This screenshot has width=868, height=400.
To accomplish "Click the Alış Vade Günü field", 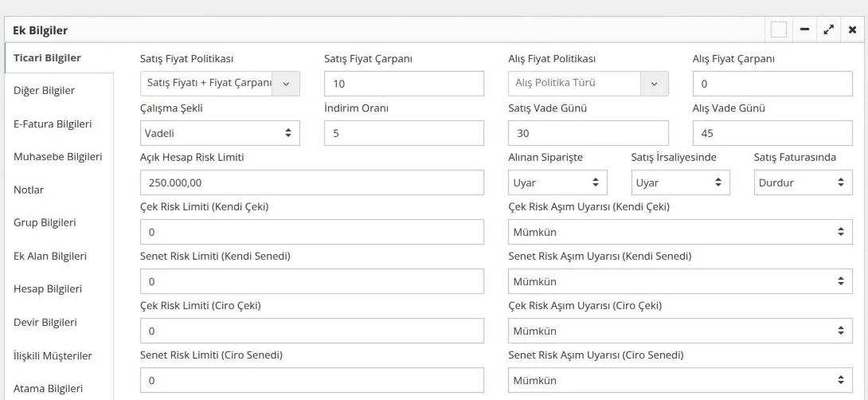I will [x=772, y=133].
